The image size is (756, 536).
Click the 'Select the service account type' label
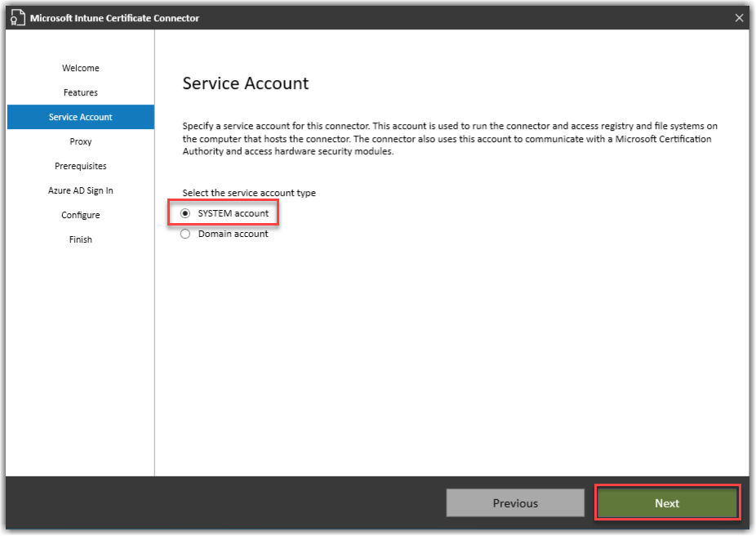click(x=249, y=193)
